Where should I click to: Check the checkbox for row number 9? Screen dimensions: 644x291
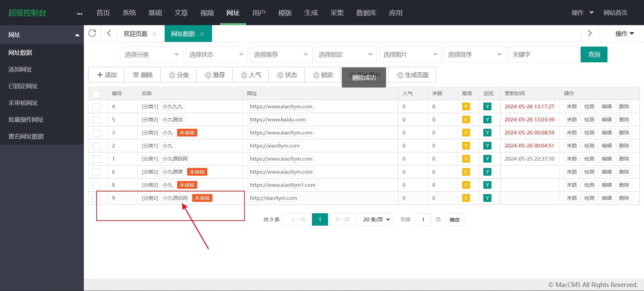pyautogui.click(x=96, y=198)
